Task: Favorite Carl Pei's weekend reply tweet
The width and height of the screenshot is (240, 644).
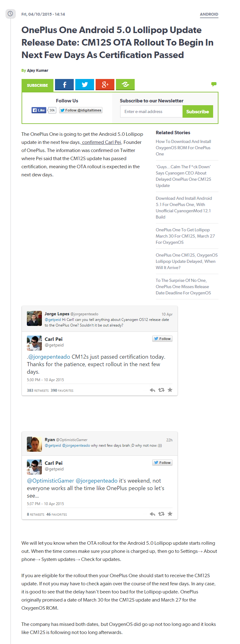Action: tap(170, 514)
